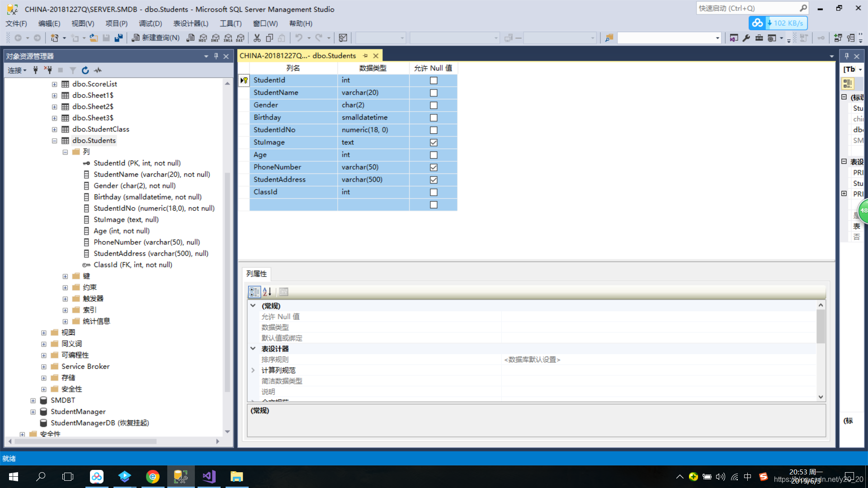Click the StudentName column name cell
This screenshot has width=868, height=488.
293,93
